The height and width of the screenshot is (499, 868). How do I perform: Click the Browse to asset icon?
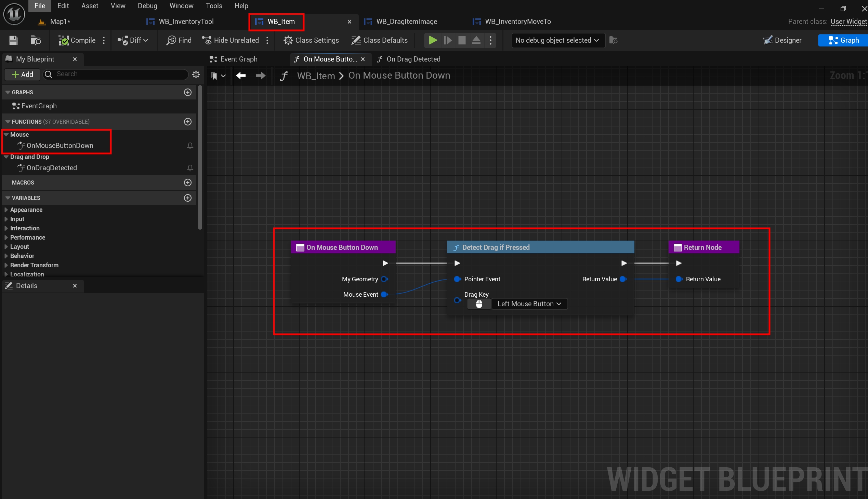(35, 40)
